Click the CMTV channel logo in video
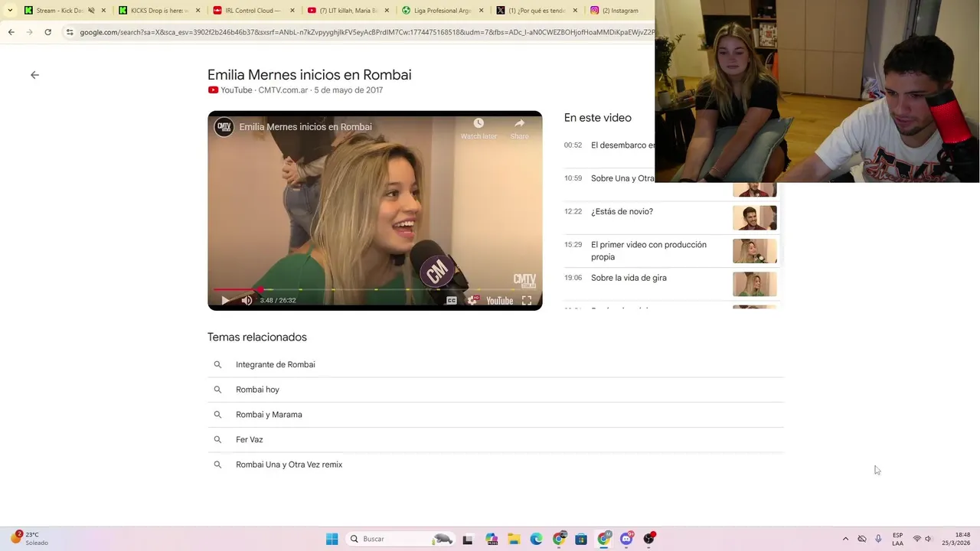The height and width of the screenshot is (551, 980). coord(224,127)
